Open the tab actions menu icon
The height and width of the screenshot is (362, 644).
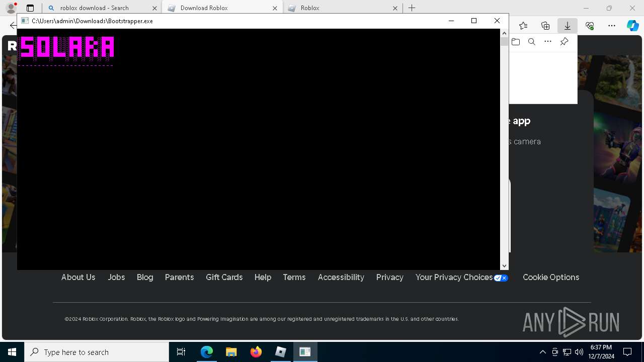click(30, 8)
